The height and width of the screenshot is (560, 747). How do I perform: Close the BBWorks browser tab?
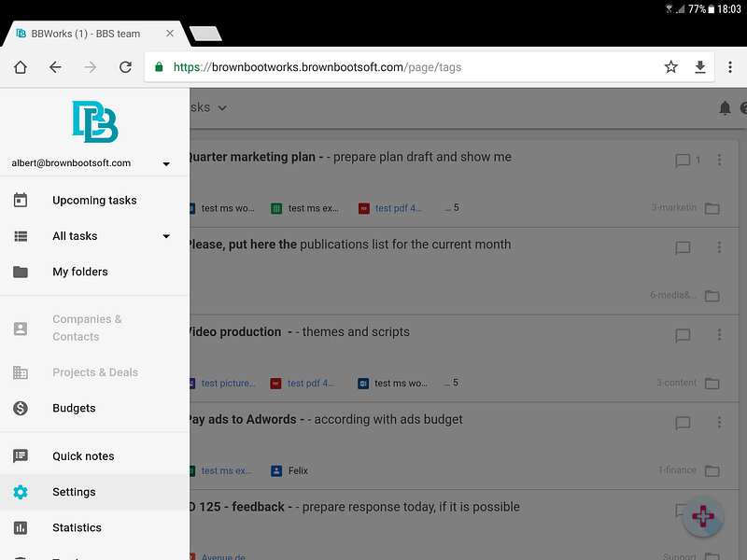click(x=170, y=34)
